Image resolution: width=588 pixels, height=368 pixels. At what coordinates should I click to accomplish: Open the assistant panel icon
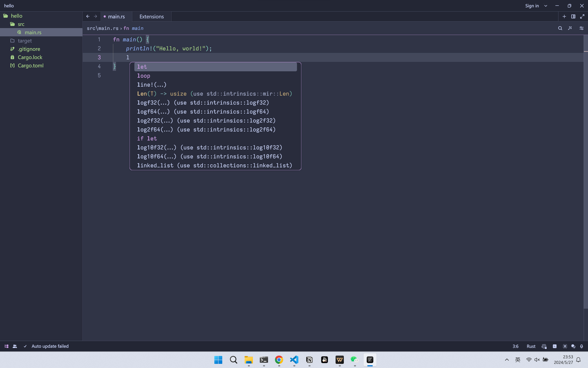tap(565, 346)
